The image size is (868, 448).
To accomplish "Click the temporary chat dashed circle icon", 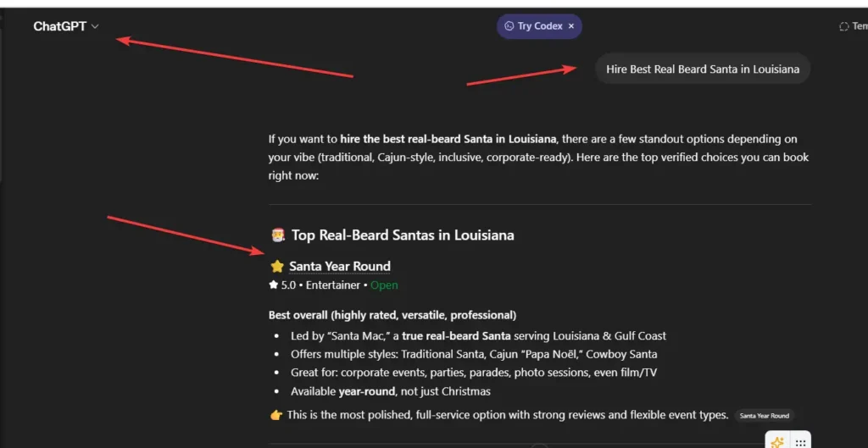I will point(843,26).
